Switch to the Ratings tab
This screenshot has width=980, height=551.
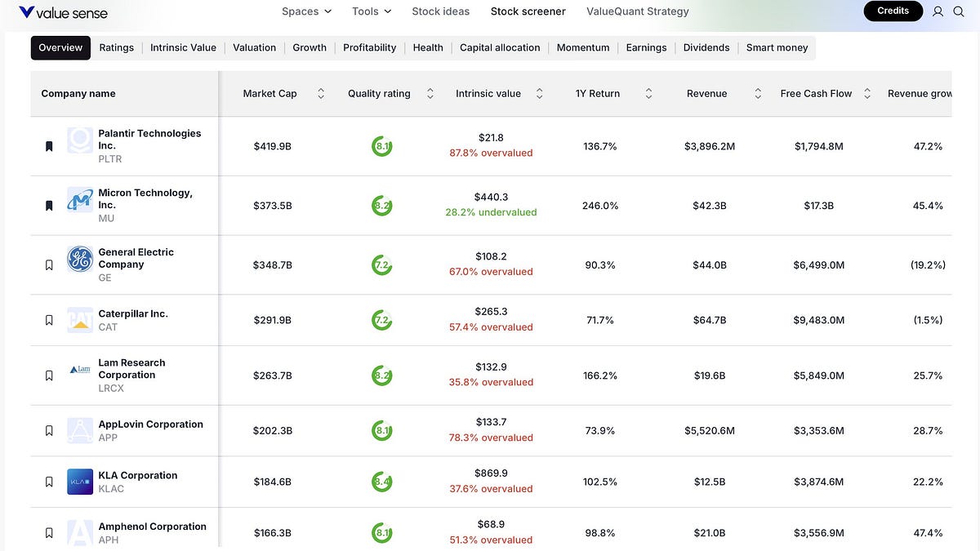click(x=116, y=47)
